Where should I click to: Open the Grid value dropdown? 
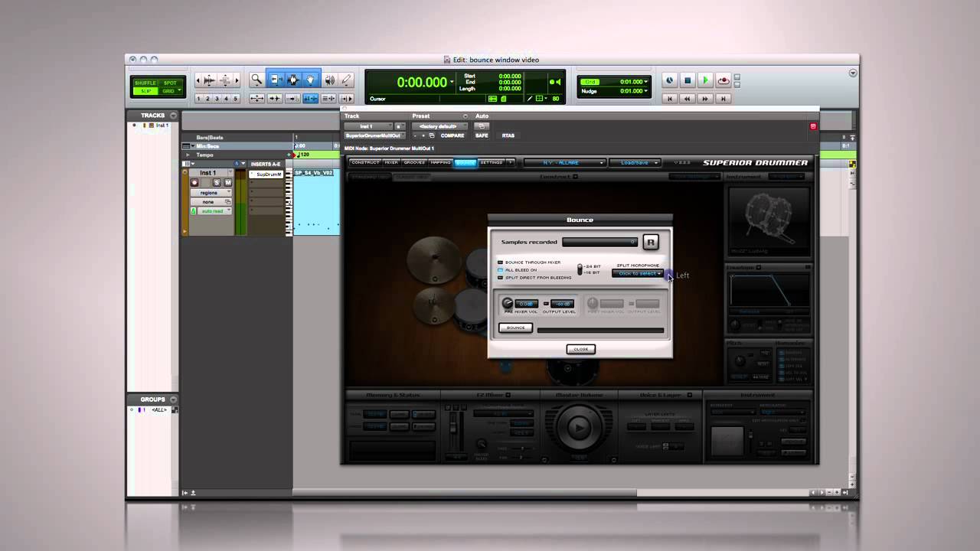pyautogui.click(x=646, y=82)
